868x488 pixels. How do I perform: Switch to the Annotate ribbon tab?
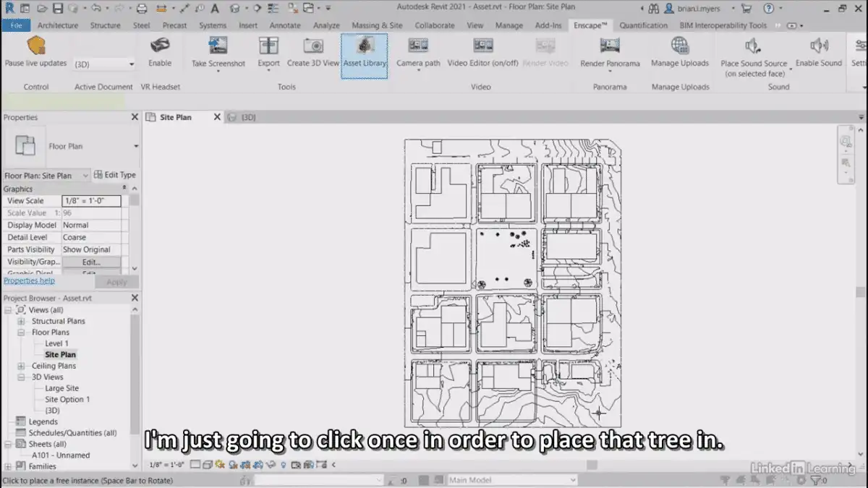[285, 25]
